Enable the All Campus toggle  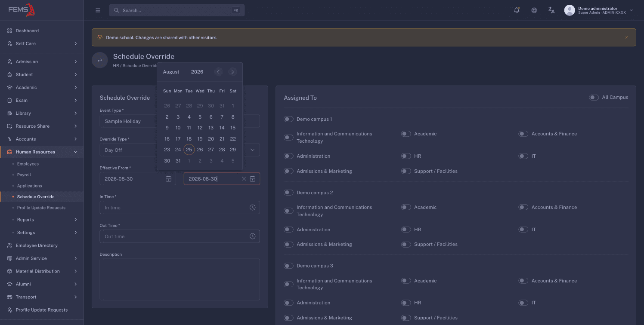tap(594, 98)
